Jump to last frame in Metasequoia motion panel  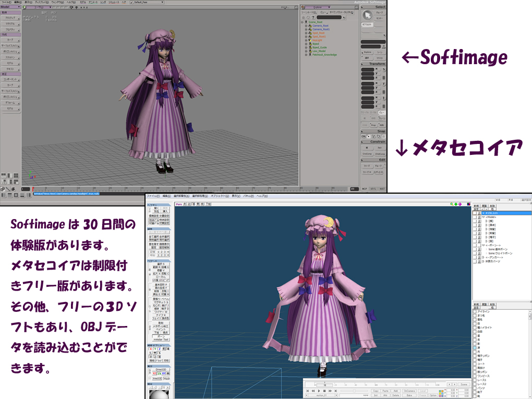click(x=336, y=391)
